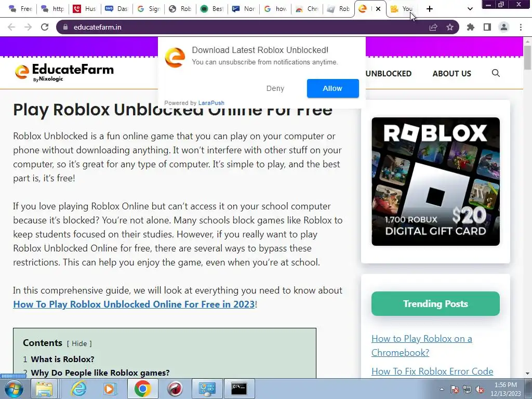Hide the Contents table with Hide toggle

pyautogui.click(x=79, y=343)
